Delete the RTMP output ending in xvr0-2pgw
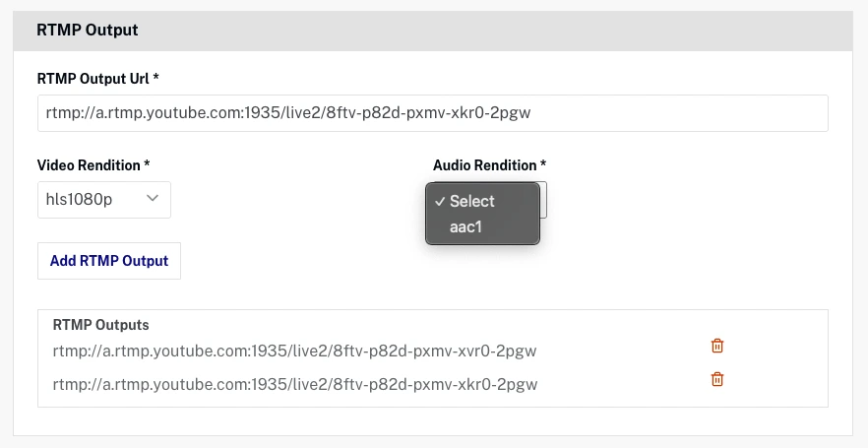Image resolution: width=868 pixels, height=448 pixels. [717, 346]
